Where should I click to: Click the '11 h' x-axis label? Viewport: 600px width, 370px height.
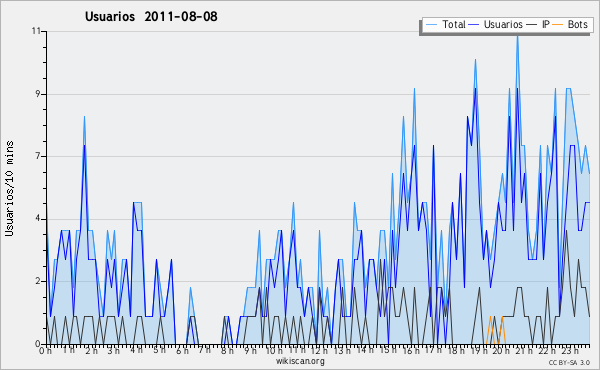point(297,350)
